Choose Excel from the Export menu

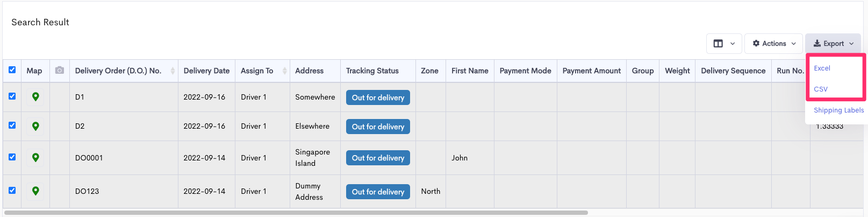822,68
